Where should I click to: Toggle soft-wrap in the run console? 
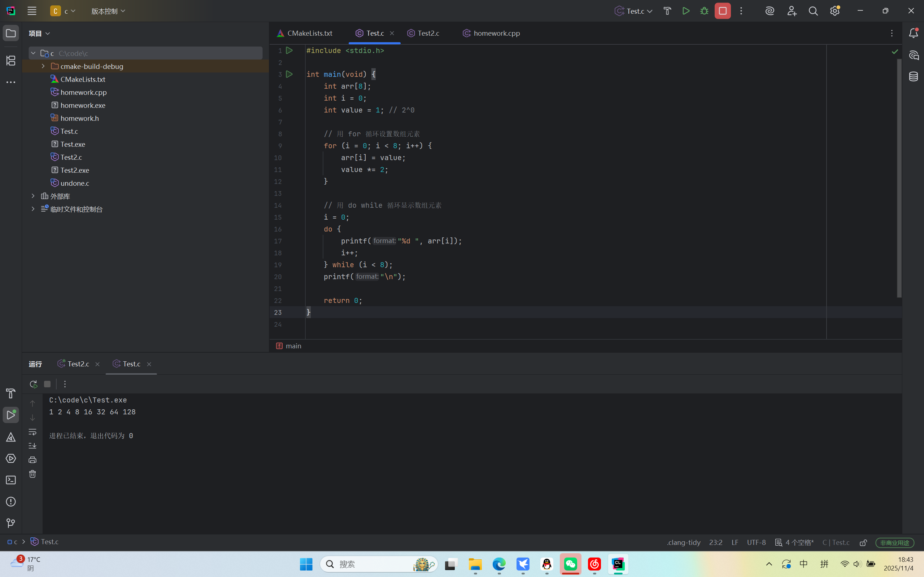(32, 432)
